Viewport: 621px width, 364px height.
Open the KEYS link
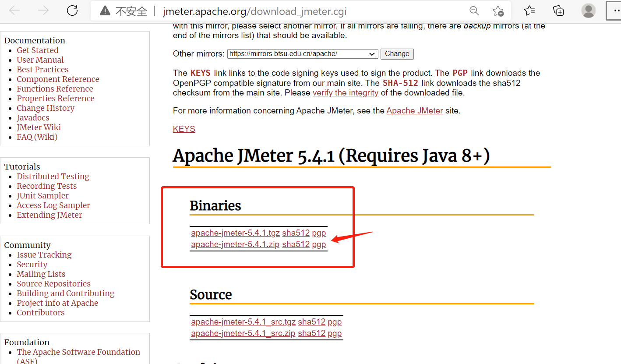[x=184, y=129]
